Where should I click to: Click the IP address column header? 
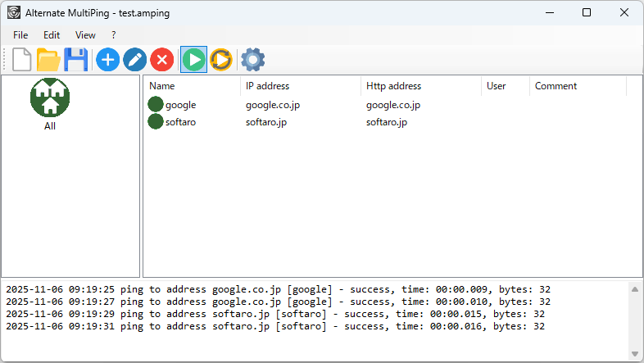tap(299, 86)
